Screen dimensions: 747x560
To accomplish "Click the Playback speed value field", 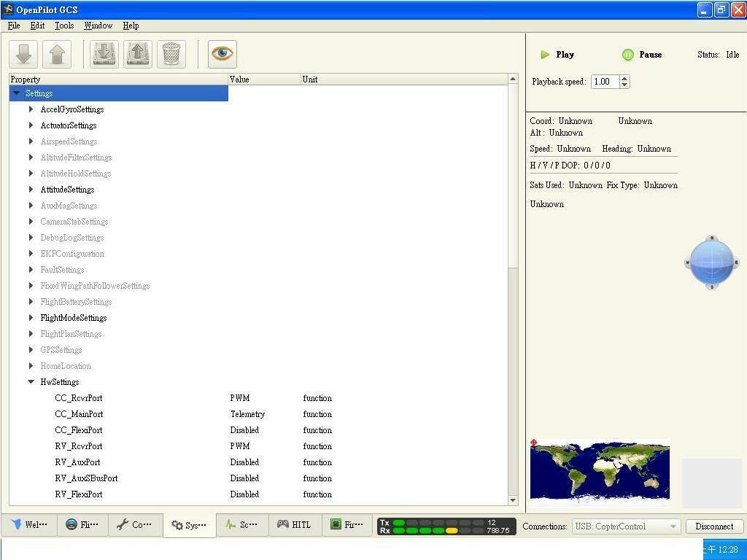I will click(605, 82).
